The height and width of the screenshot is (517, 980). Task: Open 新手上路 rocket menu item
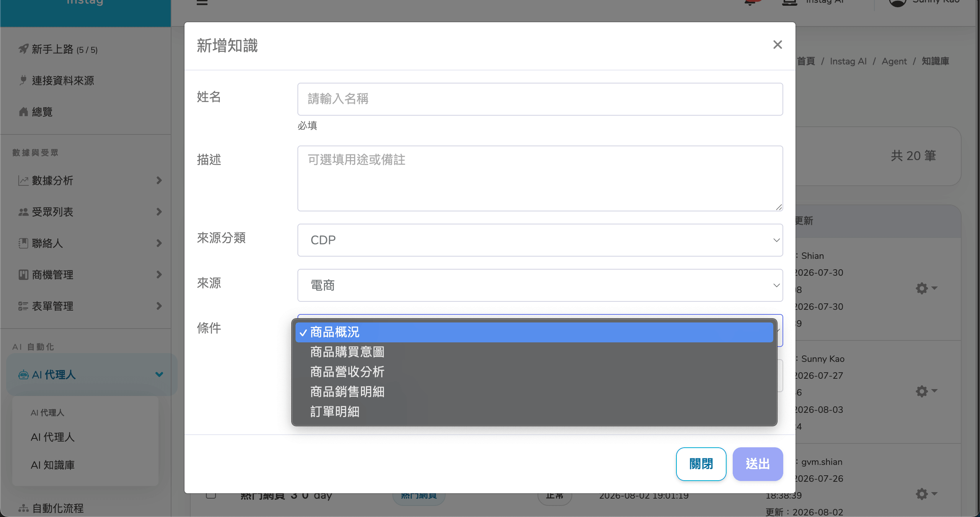click(58, 49)
